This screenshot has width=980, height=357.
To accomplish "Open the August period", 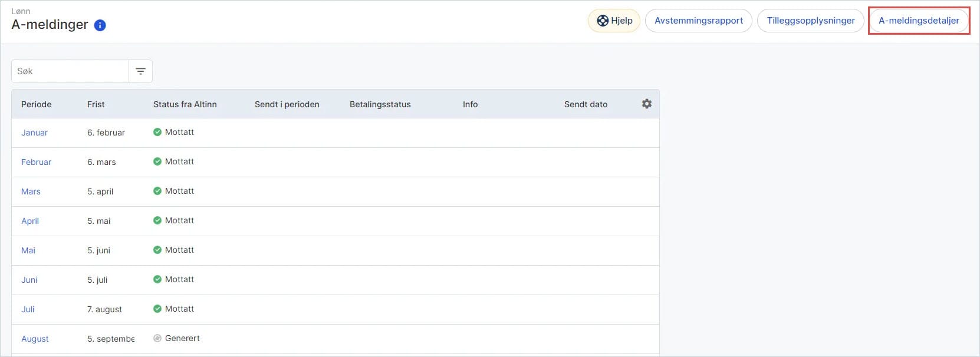I will coord(35,339).
